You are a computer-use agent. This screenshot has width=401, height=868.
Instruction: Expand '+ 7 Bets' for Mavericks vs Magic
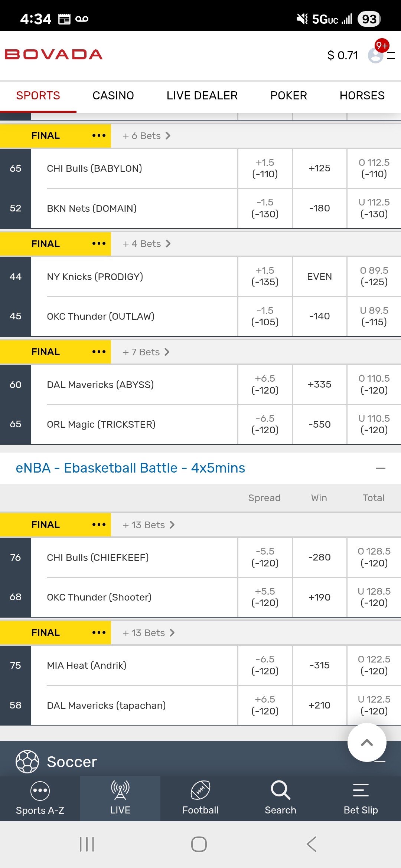(x=146, y=352)
